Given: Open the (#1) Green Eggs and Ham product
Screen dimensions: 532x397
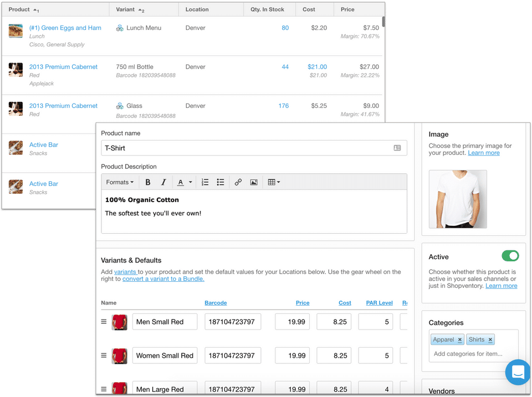Looking at the screenshot, I should [65, 28].
